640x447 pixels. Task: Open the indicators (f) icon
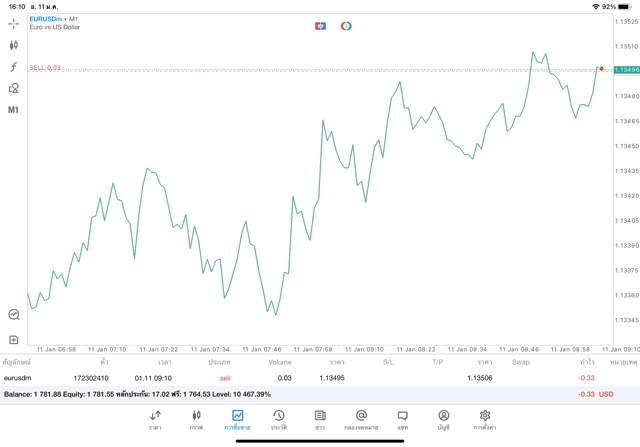point(13,67)
